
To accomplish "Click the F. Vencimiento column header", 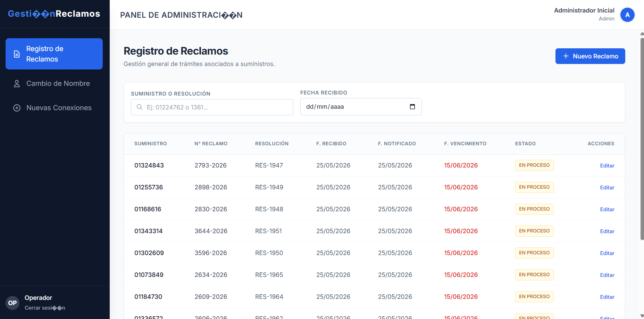I will tap(465, 144).
